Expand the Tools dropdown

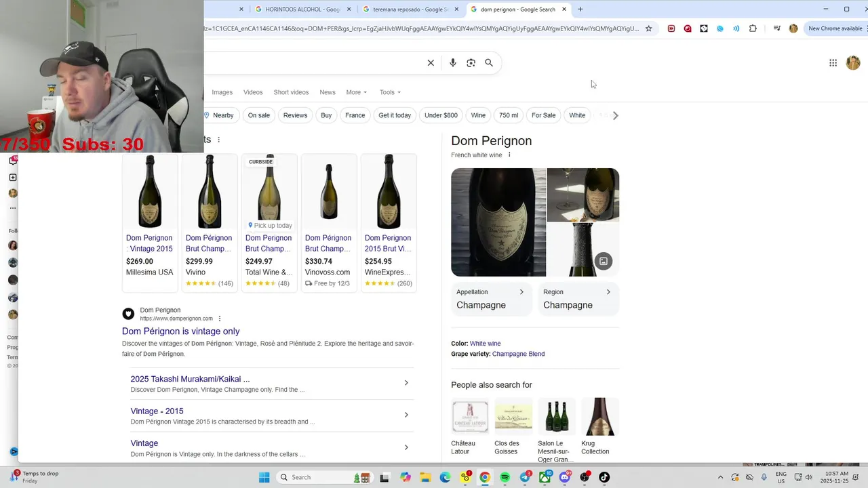click(x=390, y=92)
